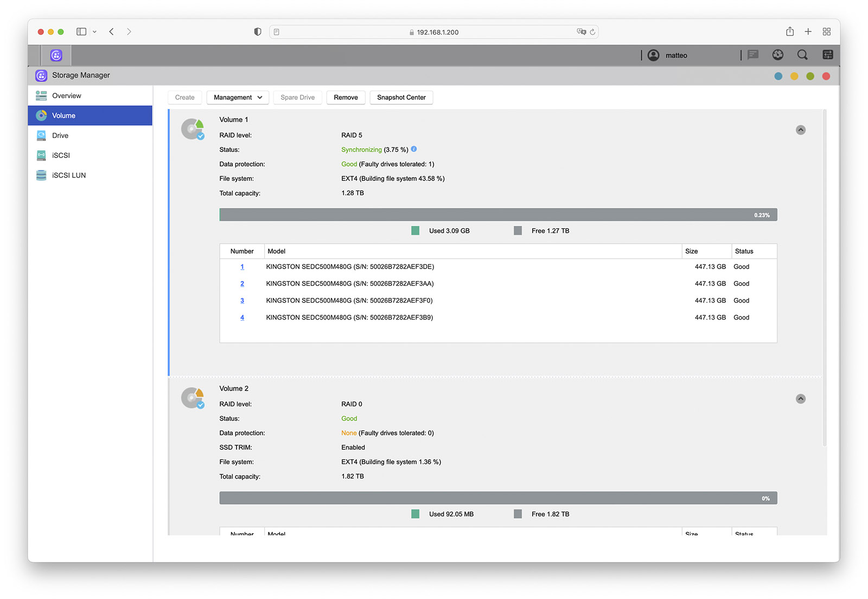868x599 pixels.
Task: Open Snapshot Center
Action: point(401,98)
